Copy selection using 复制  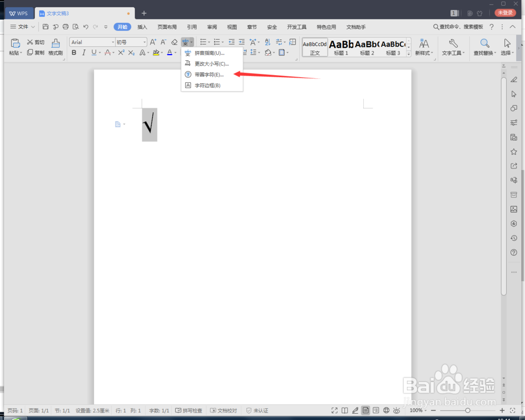tap(36, 52)
